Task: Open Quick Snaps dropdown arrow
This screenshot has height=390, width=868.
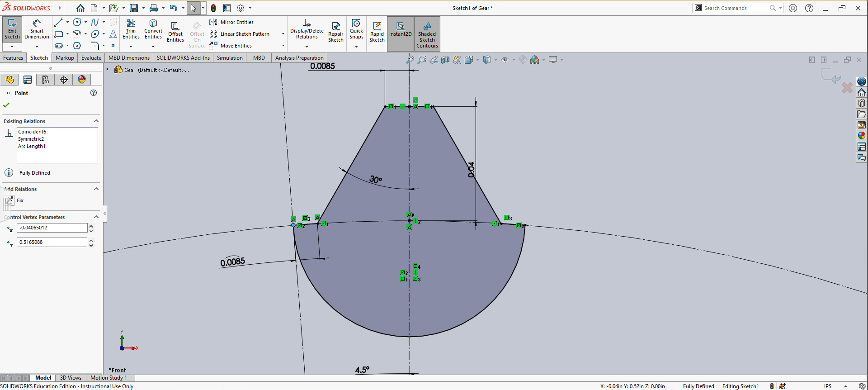Action: (356, 47)
